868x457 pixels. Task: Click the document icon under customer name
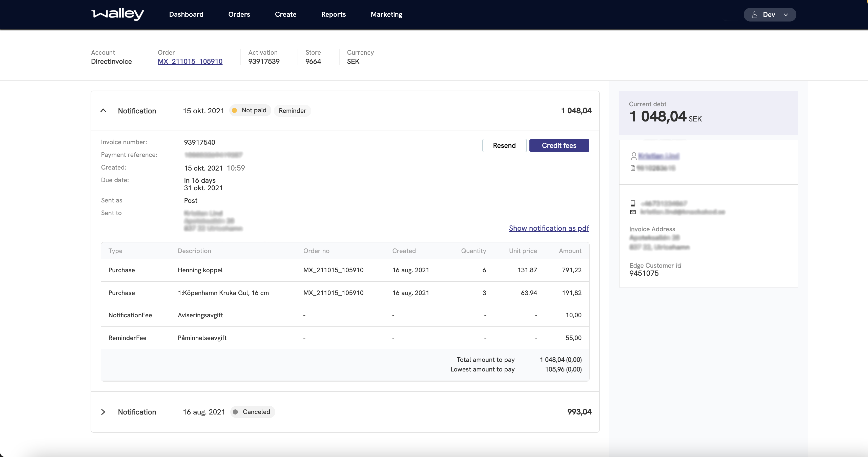pos(632,168)
